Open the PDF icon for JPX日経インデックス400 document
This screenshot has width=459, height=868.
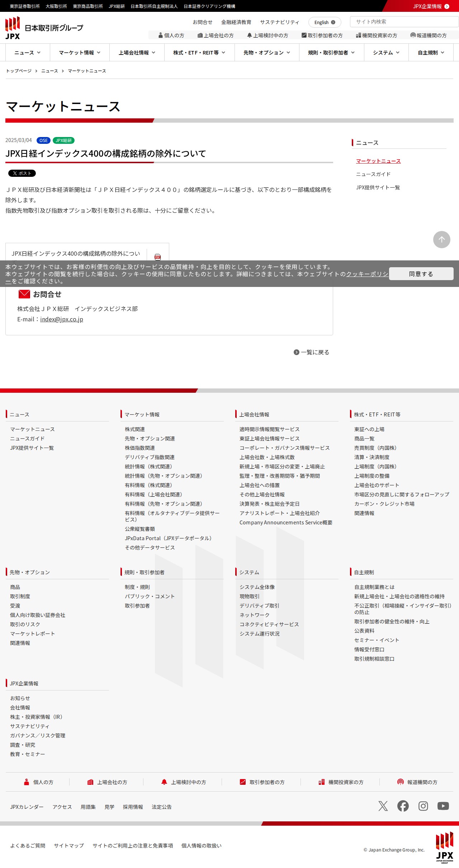point(157,257)
